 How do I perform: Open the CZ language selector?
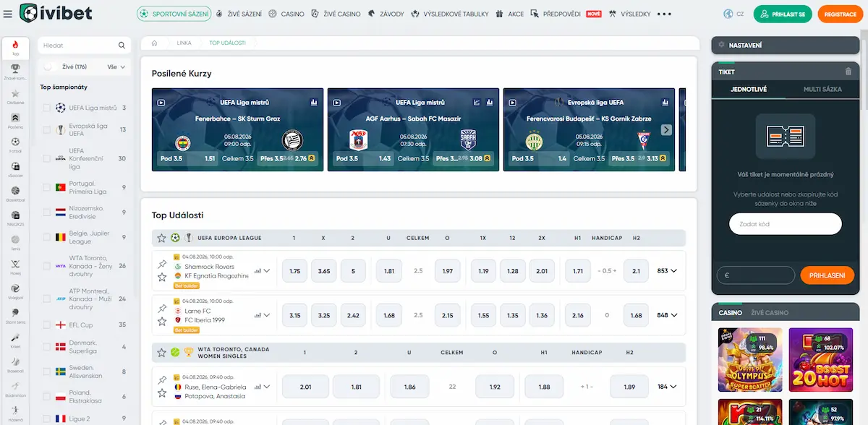(x=733, y=14)
